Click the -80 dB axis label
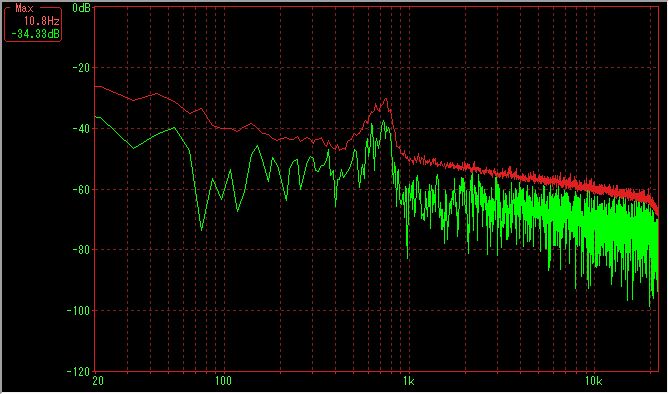669x394 pixels. click(80, 249)
